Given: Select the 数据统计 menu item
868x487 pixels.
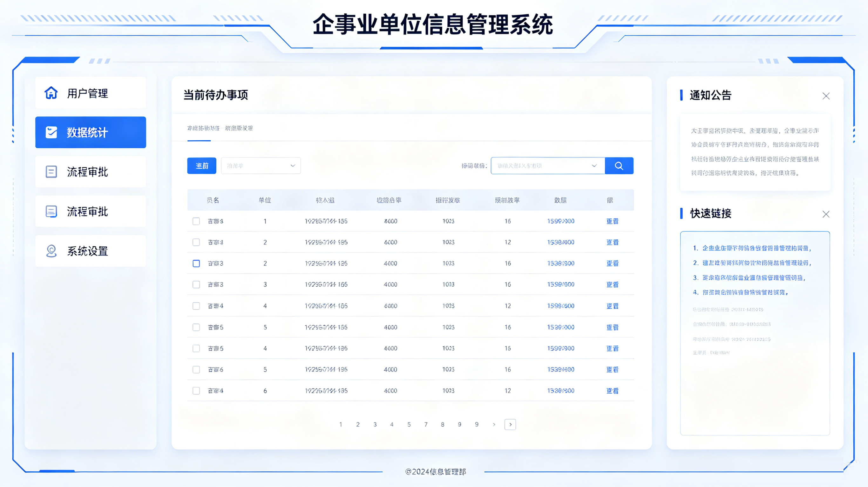Looking at the screenshot, I should (91, 132).
